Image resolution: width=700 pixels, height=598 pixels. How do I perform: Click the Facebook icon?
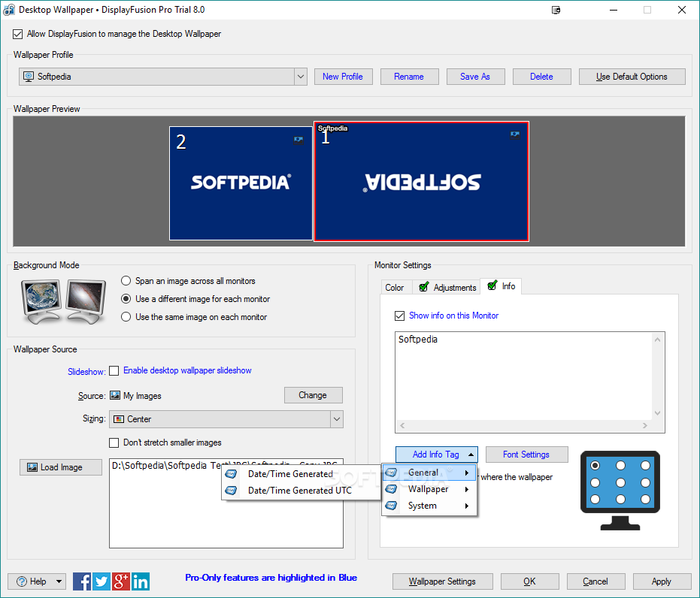pos(82,581)
